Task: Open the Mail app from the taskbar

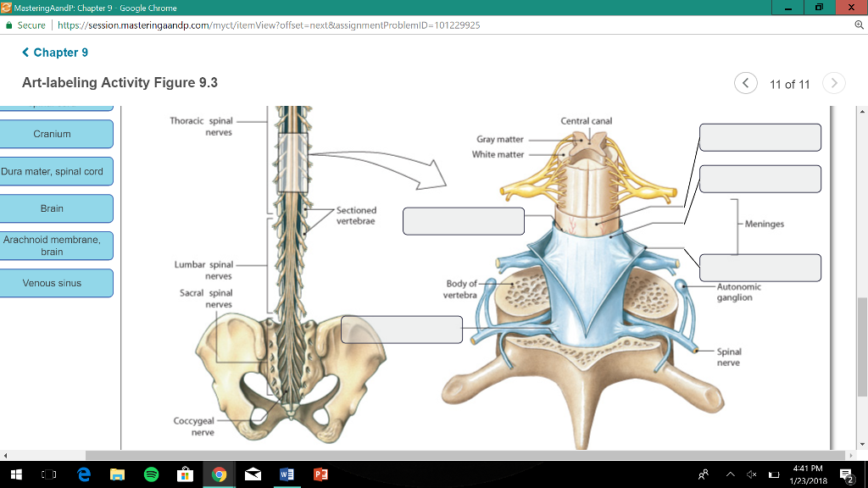Action: 253,474
